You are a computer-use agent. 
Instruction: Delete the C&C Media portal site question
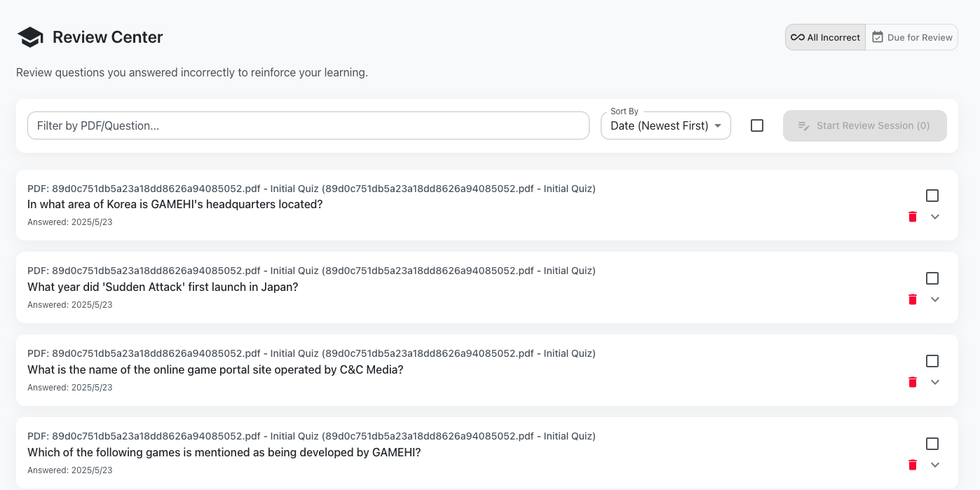(912, 382)
